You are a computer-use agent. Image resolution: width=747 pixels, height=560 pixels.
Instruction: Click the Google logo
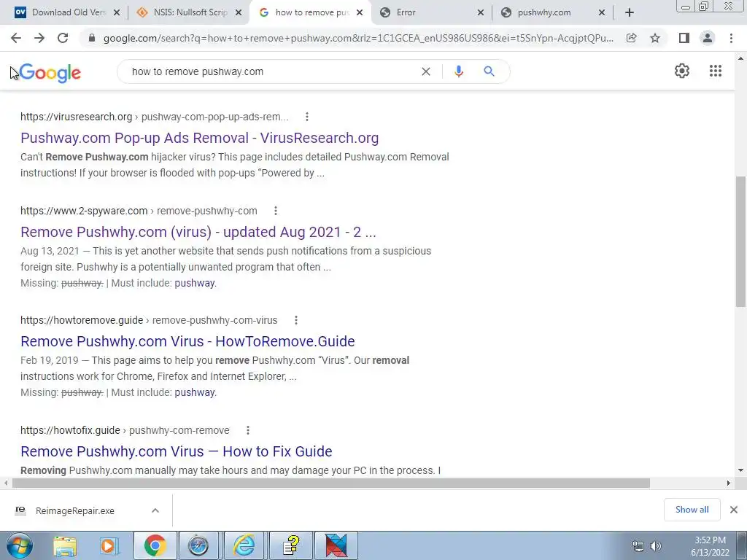tap(50, 73)
